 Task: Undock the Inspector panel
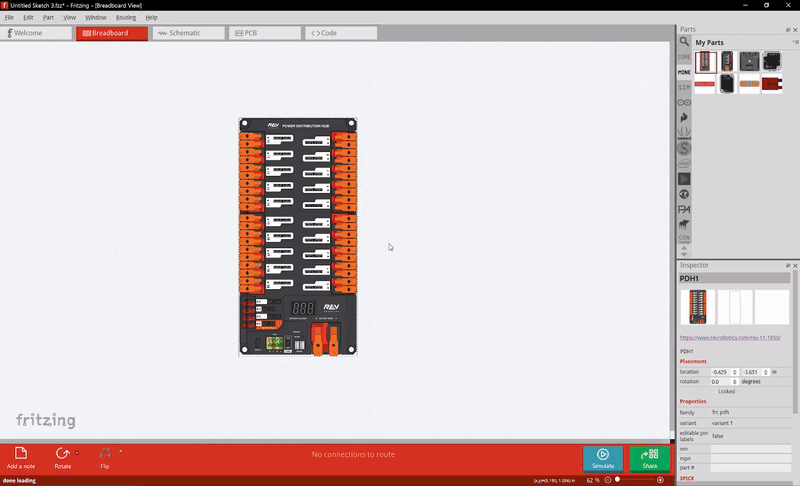[x=788, y=265]
